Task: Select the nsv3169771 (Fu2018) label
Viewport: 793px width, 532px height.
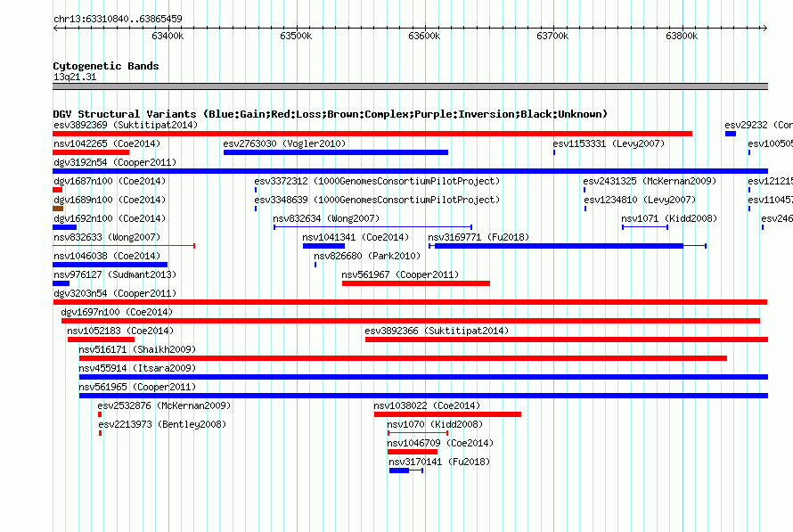Action: [478, 237]
